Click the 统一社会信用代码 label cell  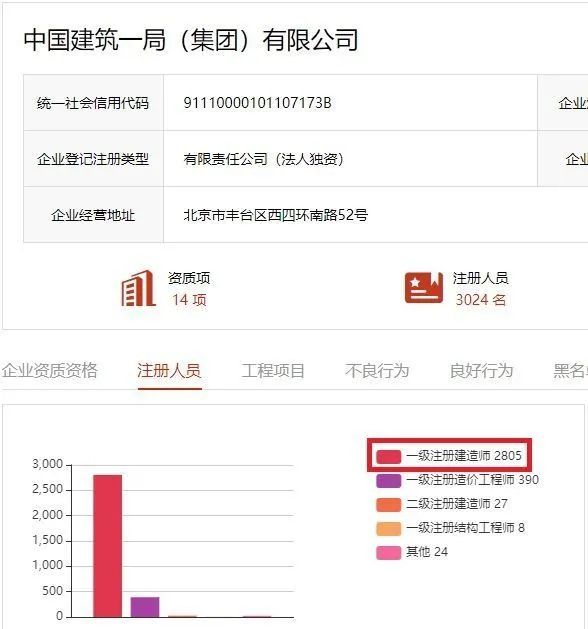pyautogui.click(x=93, y=103)
